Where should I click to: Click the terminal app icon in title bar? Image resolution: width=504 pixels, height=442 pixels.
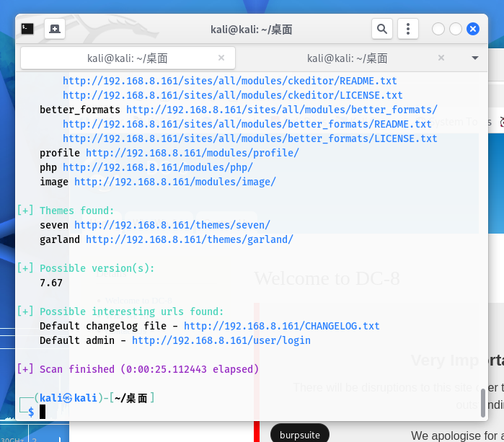coord(27,29)
